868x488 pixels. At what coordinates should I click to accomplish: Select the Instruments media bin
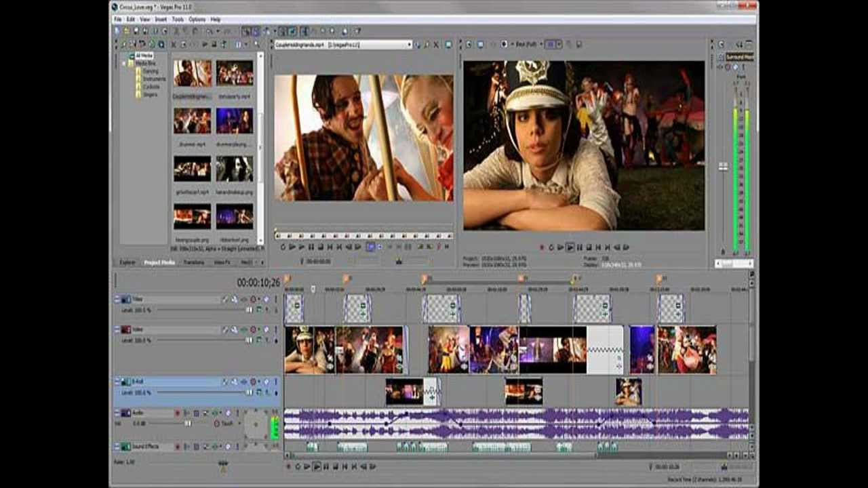pyautogui.click(x=154, y=79)
